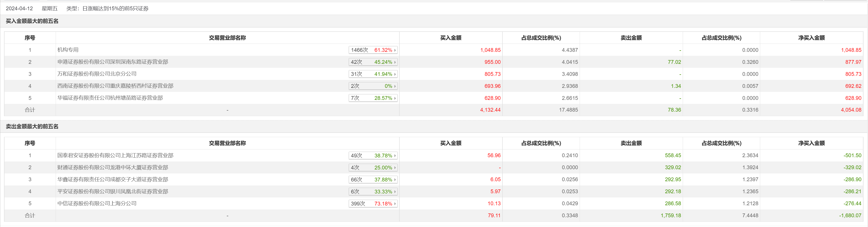Open 中信证券股份有限公司上海分公司 link

click(x=97, y=203)
